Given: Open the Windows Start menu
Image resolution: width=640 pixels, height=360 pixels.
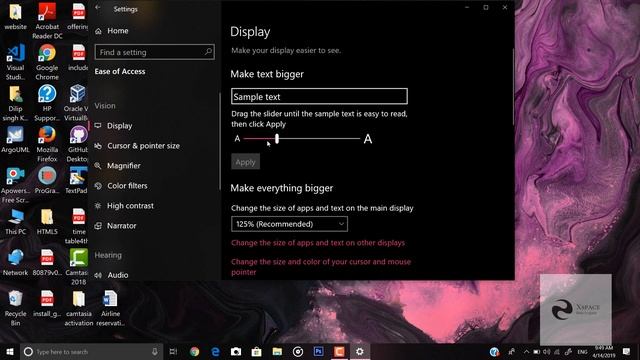Looking at the screenshot, I should (10, 351).
